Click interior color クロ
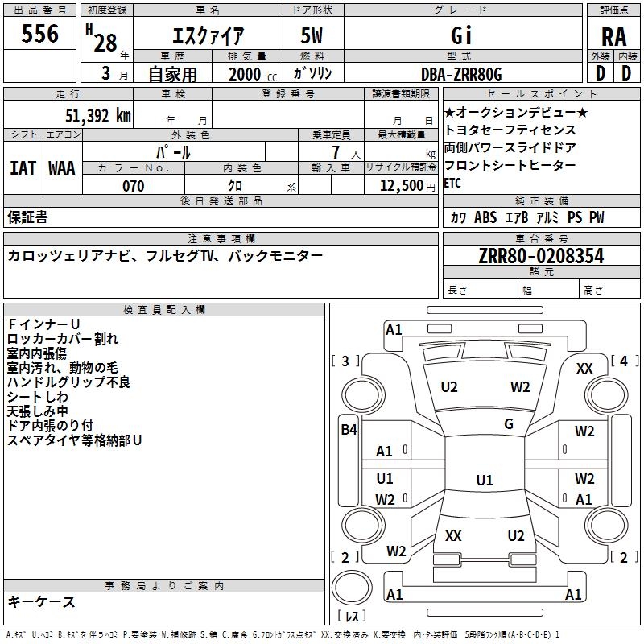644x644 pixels. (x=235, y=186)
